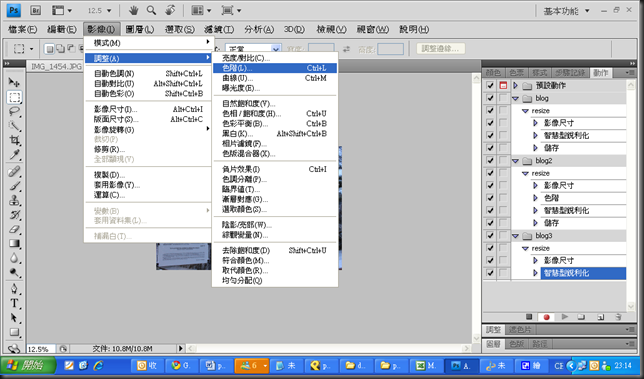This screenshot has width=644, height=379.
Task: Select the Healing Brush tool
Action: click(14, 171)
